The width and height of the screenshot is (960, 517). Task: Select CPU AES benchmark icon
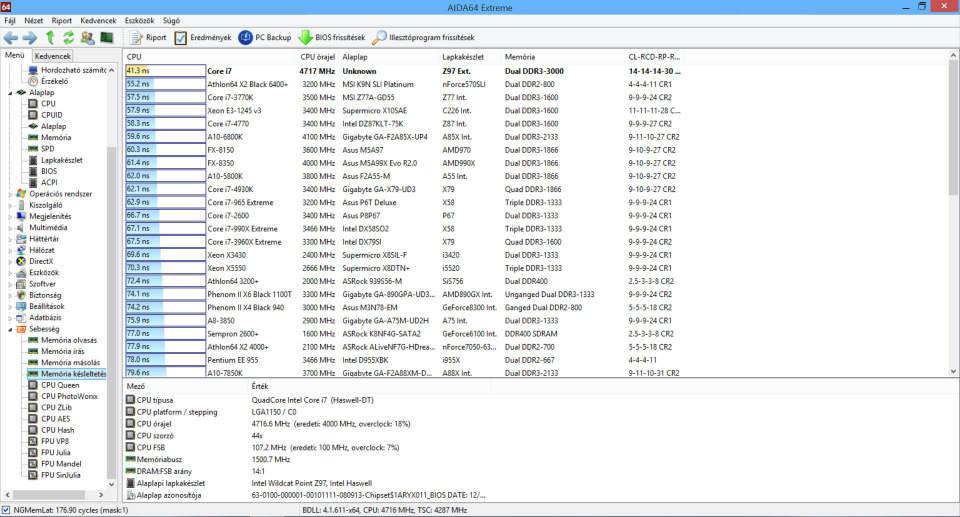click(x=33, y=419)
